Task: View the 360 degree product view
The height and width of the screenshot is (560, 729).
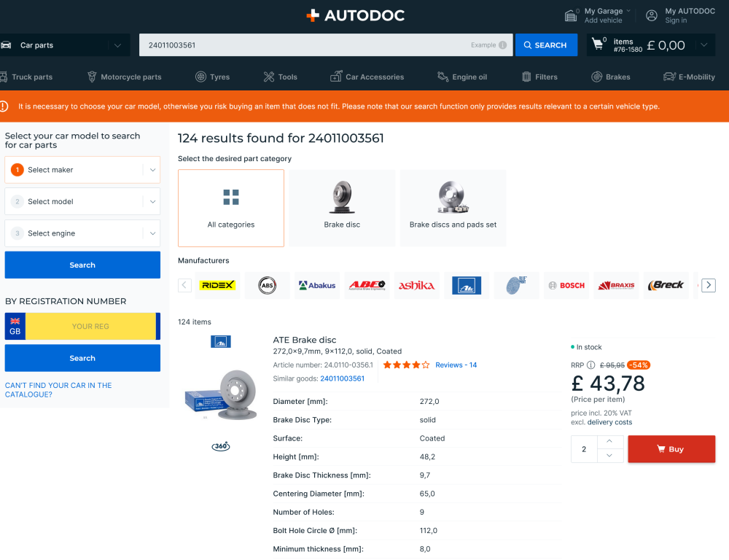Action: point(221,446)
